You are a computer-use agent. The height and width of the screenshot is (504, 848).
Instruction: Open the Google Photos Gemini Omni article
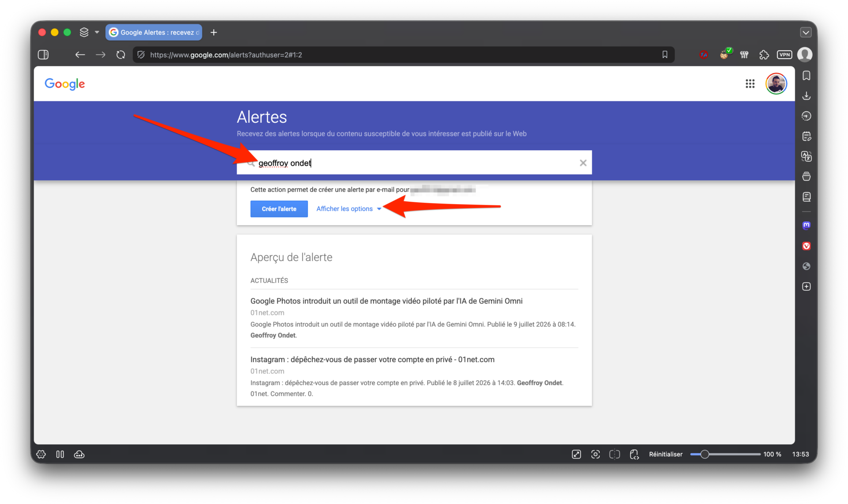tap(386, 301)
